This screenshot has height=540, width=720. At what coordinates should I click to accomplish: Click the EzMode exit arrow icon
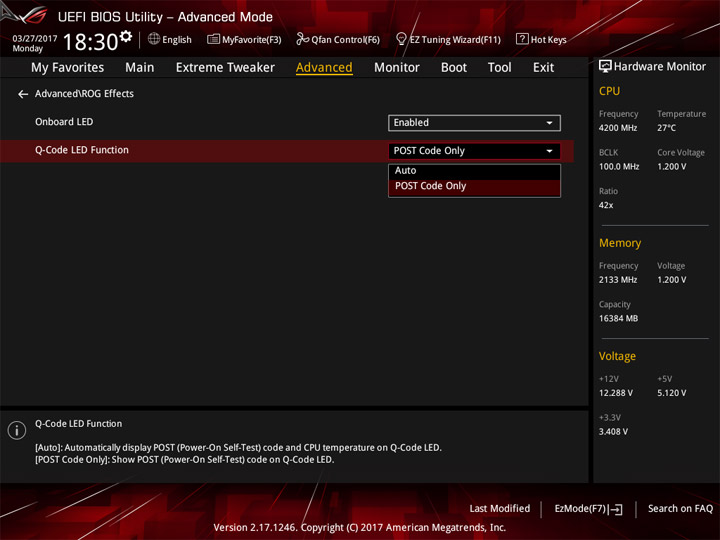[616, 509]
